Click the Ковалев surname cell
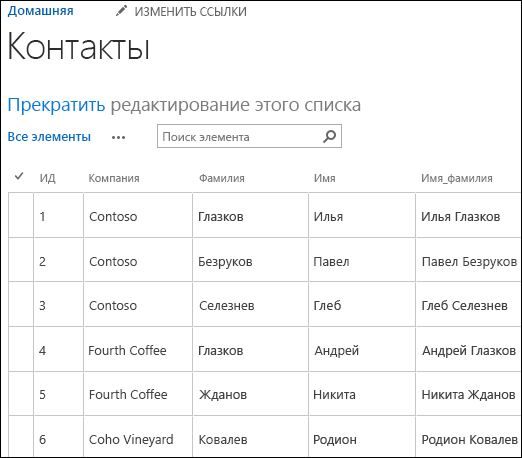 point(251,437)
